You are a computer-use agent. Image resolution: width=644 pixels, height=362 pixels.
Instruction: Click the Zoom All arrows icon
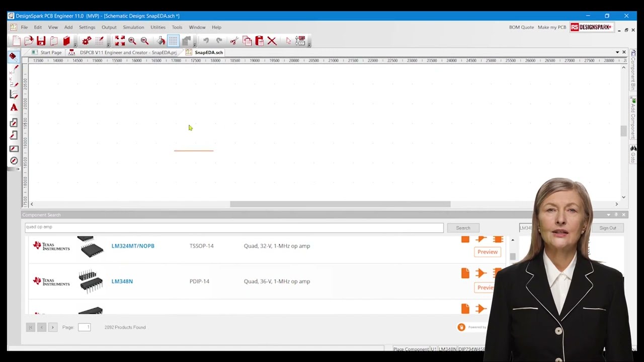pos(120,41)
